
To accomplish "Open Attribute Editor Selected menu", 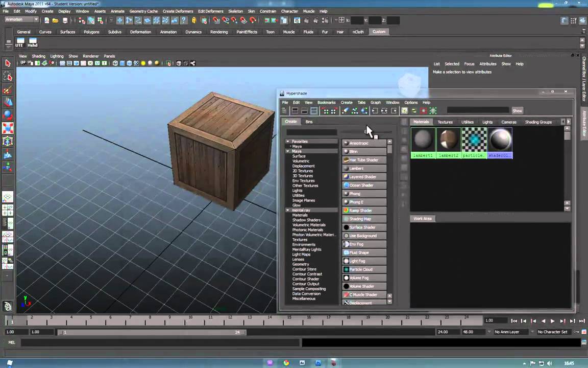I will 452,64.
